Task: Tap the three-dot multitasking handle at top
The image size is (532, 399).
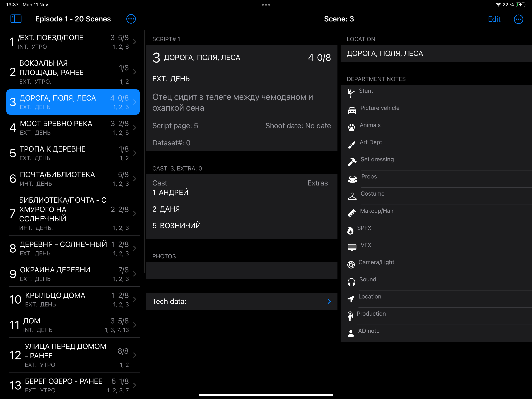Action: tap(266, 4)
